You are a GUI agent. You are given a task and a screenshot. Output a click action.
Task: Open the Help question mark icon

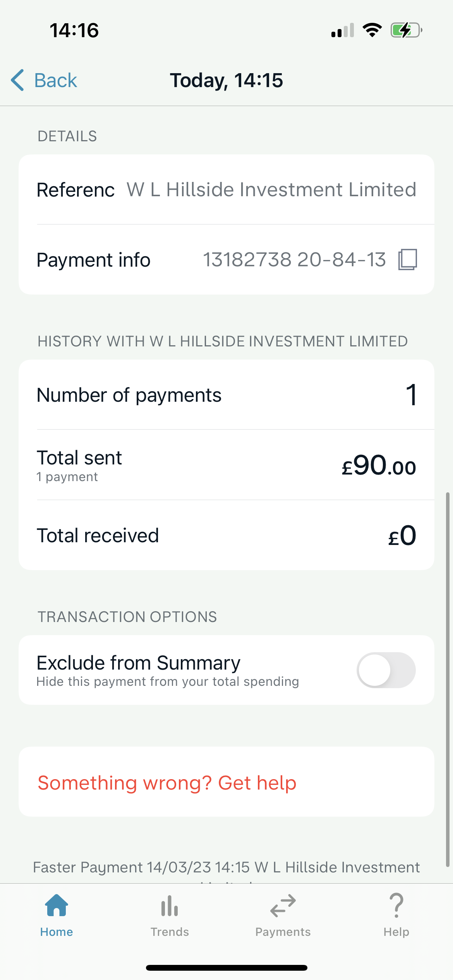click(396, 906)
